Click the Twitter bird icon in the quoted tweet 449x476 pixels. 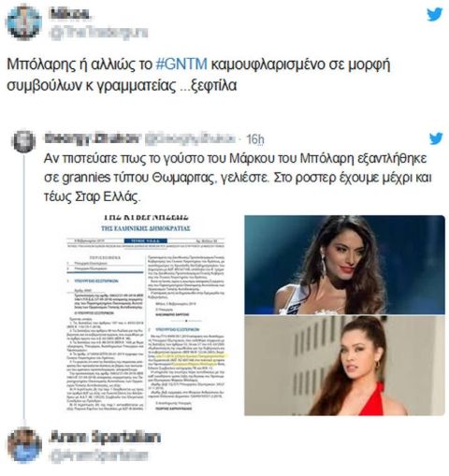(436, 138)
